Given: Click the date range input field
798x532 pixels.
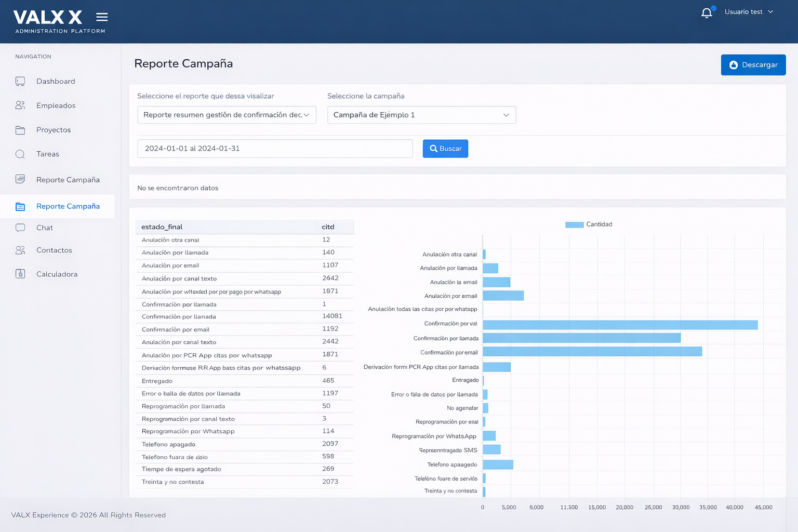Looking at the screenshot, I should [x=275, y=149].
